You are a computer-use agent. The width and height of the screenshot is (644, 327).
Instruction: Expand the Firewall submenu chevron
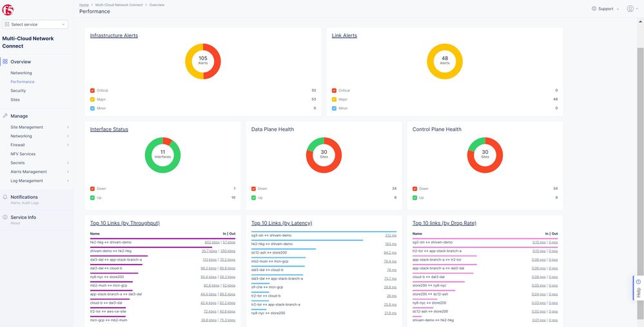click(68, 145)
